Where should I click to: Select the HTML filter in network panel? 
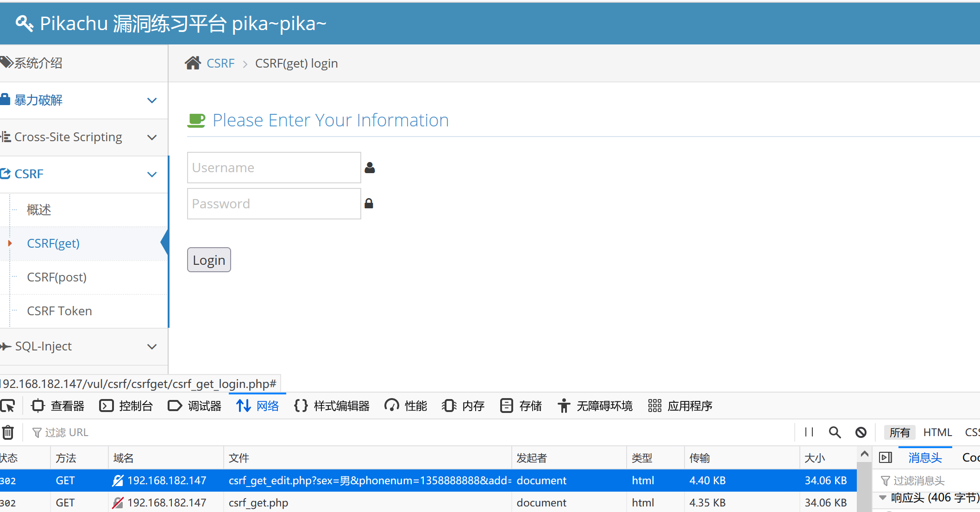[x=937, y=432]
